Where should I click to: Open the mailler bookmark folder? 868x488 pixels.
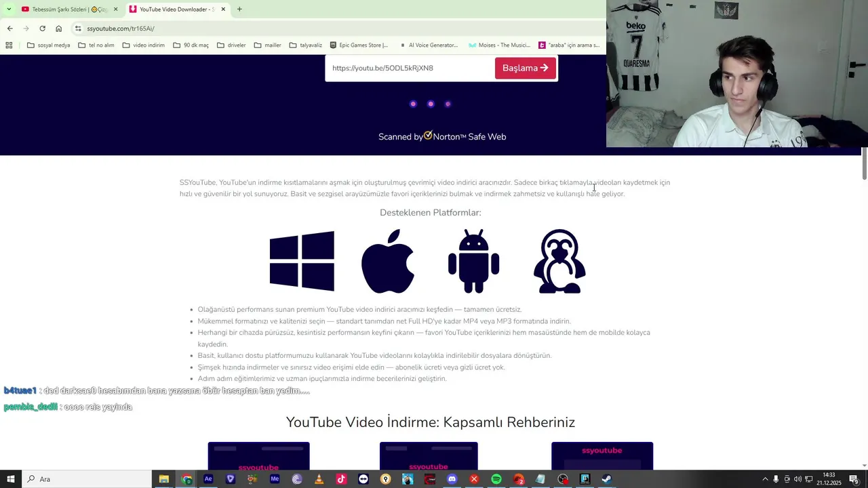coord(267,45)
